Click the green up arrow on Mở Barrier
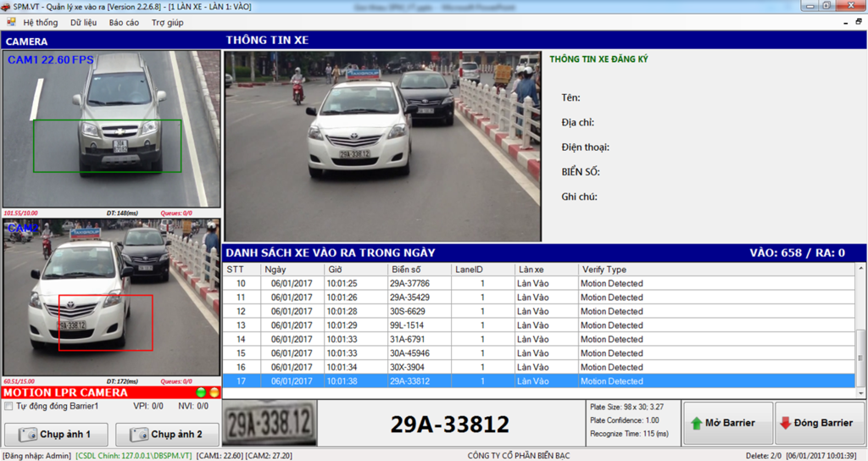This screenshot has height=461, width=868. click(698, 423)
